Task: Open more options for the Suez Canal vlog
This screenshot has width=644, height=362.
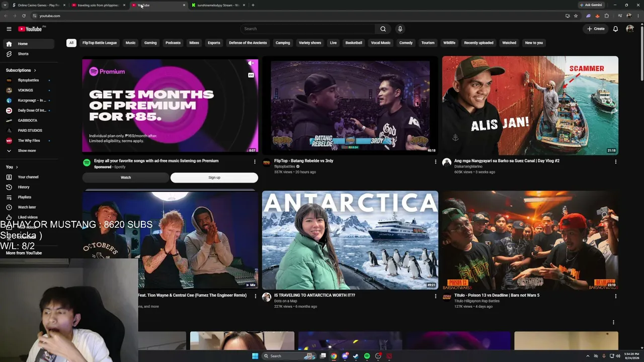Action: point(616,162)
